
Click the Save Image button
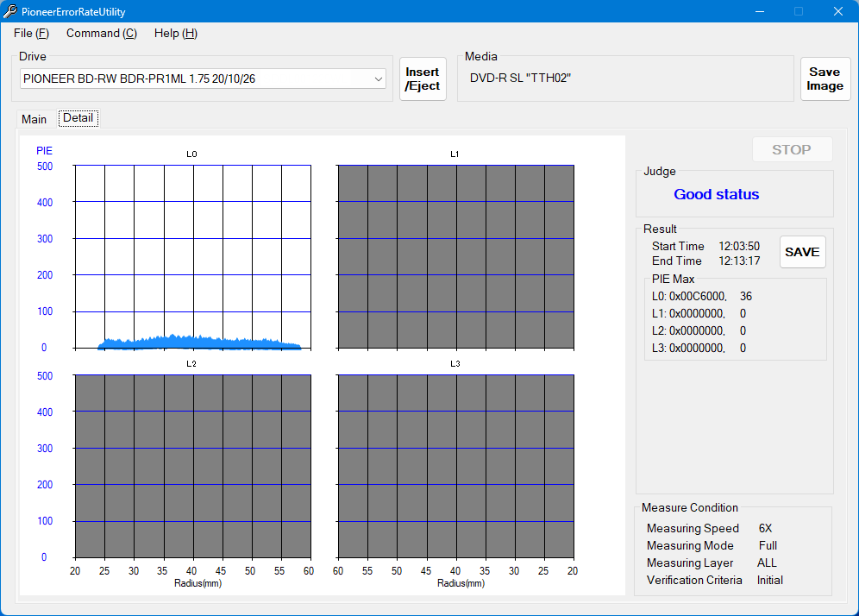(825, 79)
